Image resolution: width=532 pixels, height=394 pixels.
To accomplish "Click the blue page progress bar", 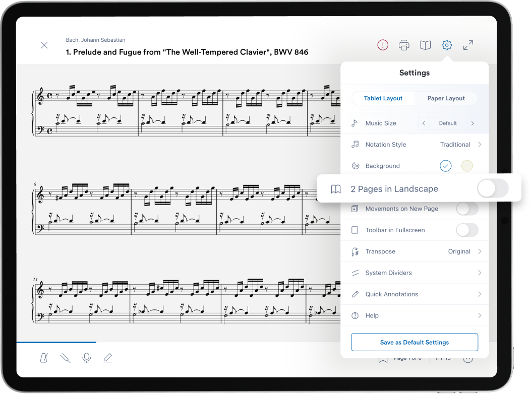I will [x=56, y=342].
